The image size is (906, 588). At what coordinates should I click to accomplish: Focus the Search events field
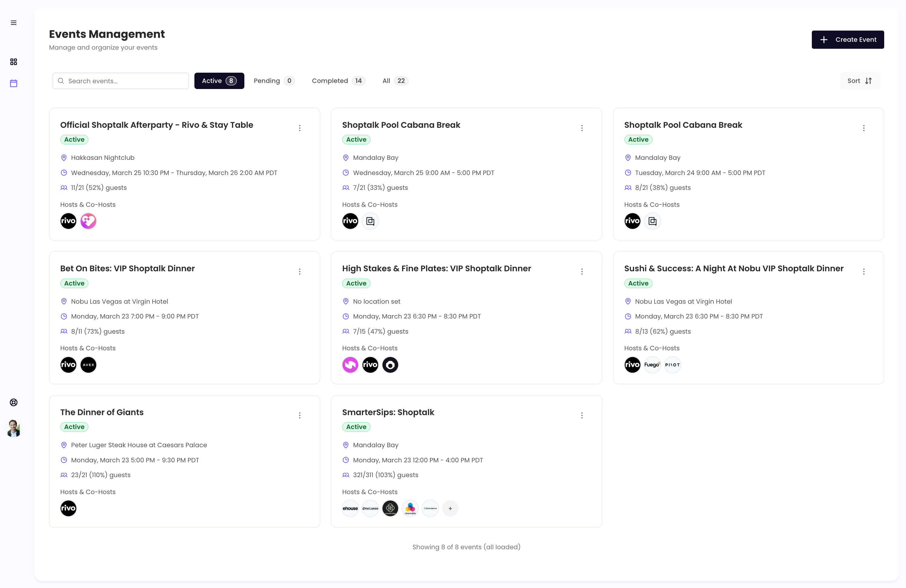tap(121, 81)
